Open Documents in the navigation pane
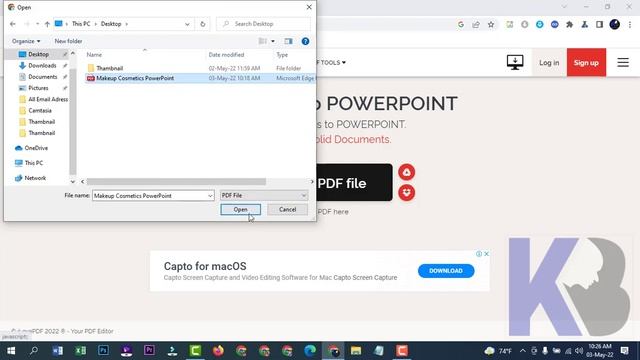 pyautogui.click(x=42, y=77)
